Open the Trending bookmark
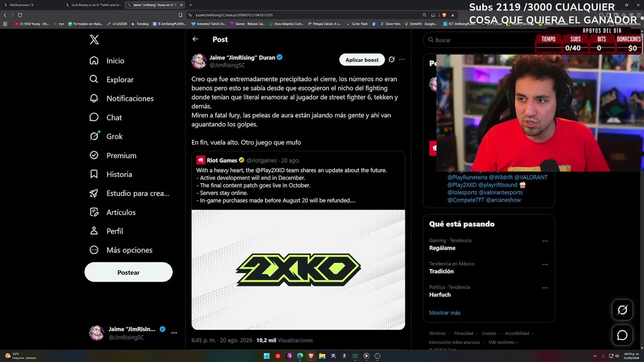Viewport: 644px width, 362px height. pos(140,24)
